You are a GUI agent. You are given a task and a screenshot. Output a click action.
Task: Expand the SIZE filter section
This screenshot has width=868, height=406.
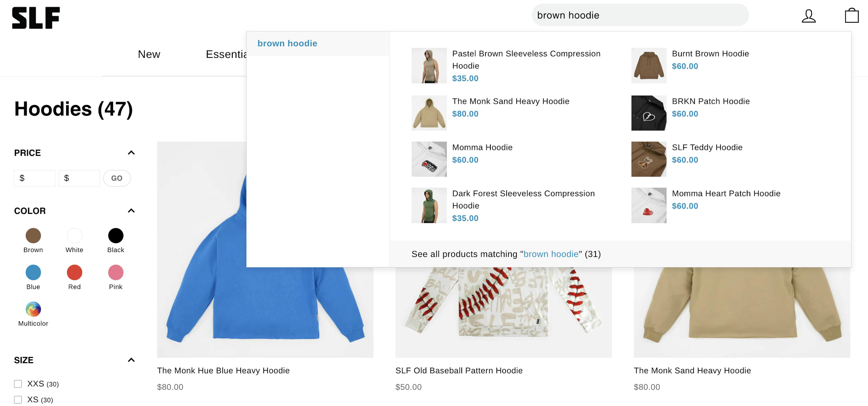click(131, 360)
